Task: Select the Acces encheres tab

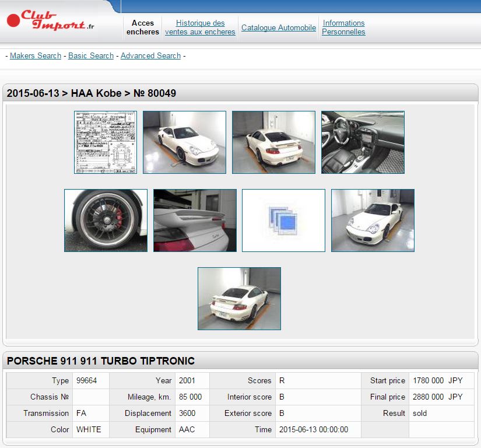Action: click(143, 27)
